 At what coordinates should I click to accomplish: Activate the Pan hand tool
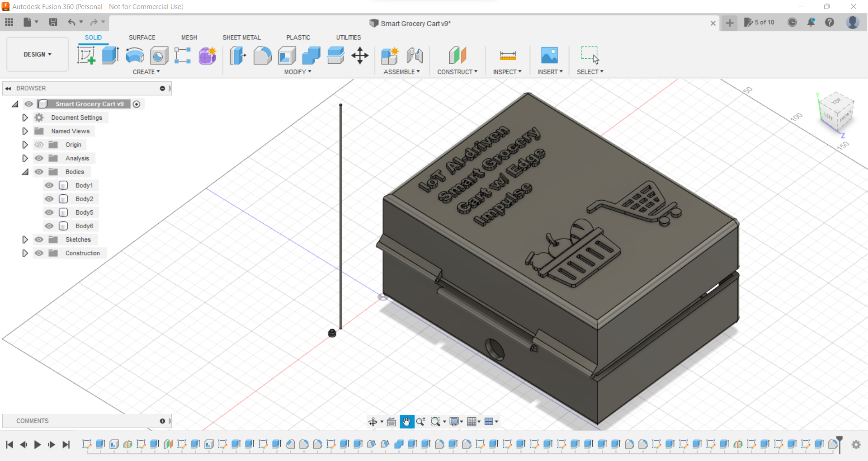point(406,422)
